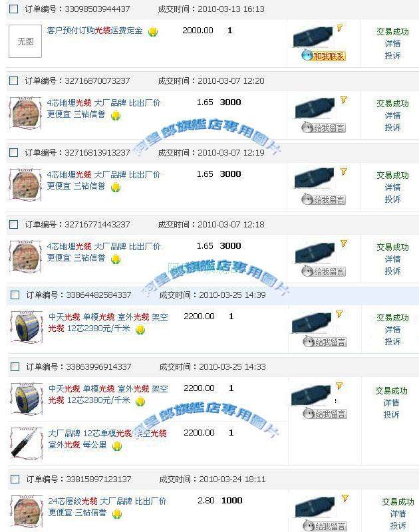
Task: Click yellow flag icon in order 33815897123137
Action: point(345,498)
